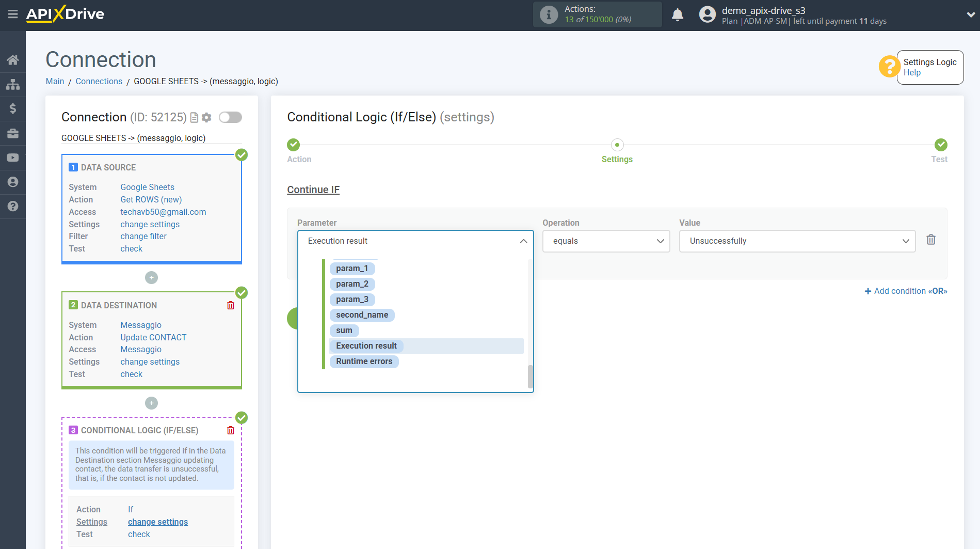This screenshot has width=980, height=549.
Task: Open the Settings Logic Help link
Action: point(912,73)
